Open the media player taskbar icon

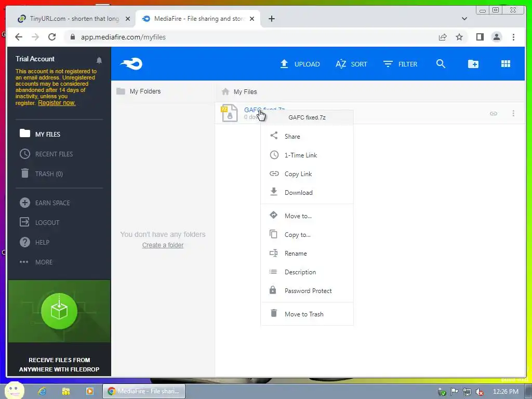(x=90, y=391)
